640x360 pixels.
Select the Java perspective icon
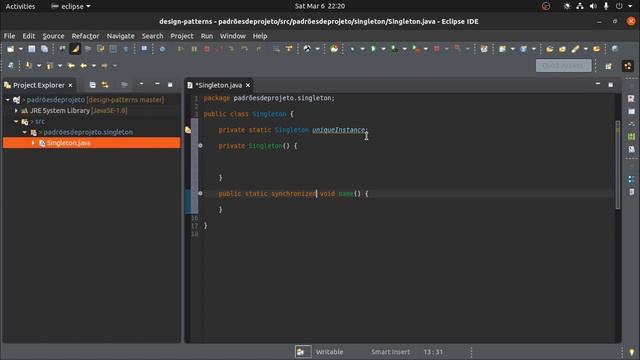pyautogui.click(x=628, y=66)
